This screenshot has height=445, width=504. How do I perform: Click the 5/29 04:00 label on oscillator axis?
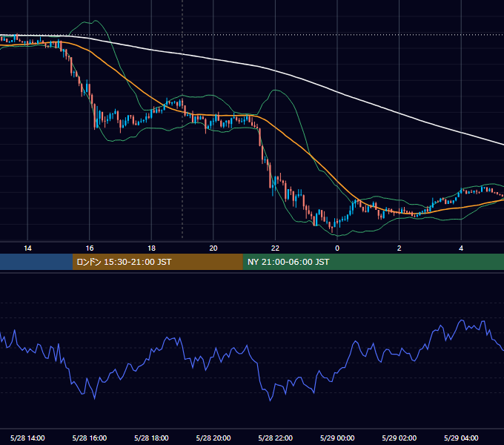pyautogui.click(x=461, y=438)
